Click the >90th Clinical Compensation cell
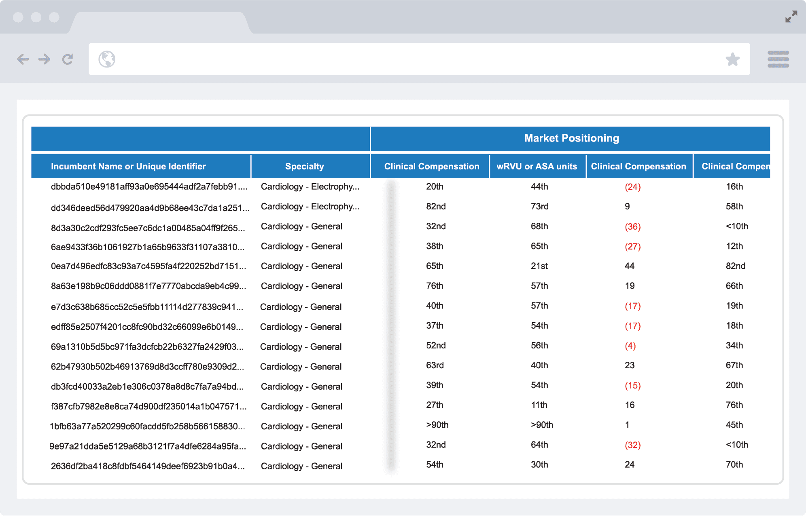The height and width of the screenshot is (532, 806). [437, 425]
